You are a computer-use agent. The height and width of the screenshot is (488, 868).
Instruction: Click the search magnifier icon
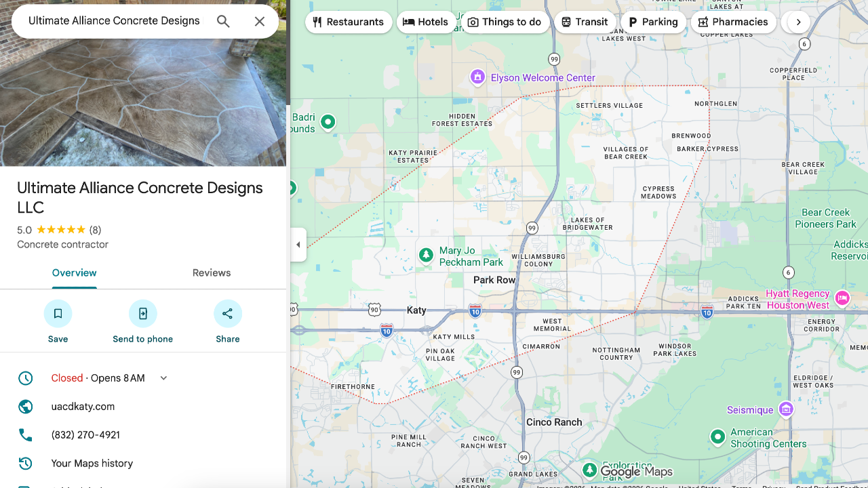223,21
